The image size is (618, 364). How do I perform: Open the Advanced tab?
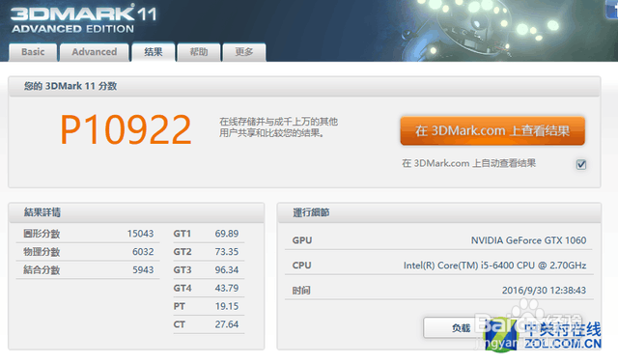click(x=95, y=52)
